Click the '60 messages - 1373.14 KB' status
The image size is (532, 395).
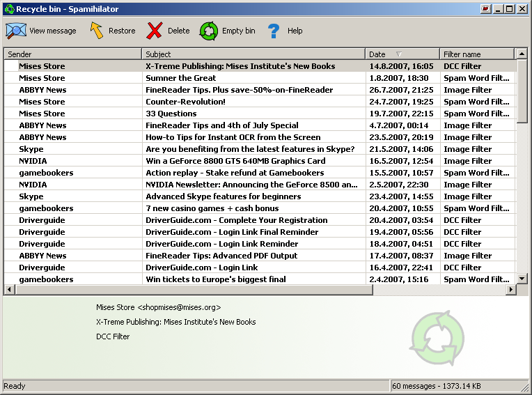tap(437, 386)
